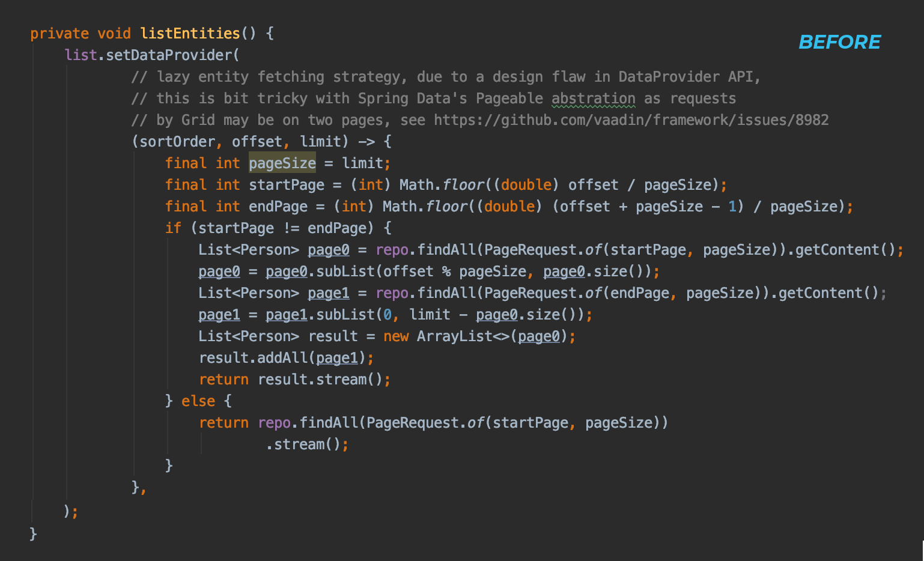Screen dimensions: 924x561
Task: Click the word Grid in the third comment line
Action: click(198, 120)
